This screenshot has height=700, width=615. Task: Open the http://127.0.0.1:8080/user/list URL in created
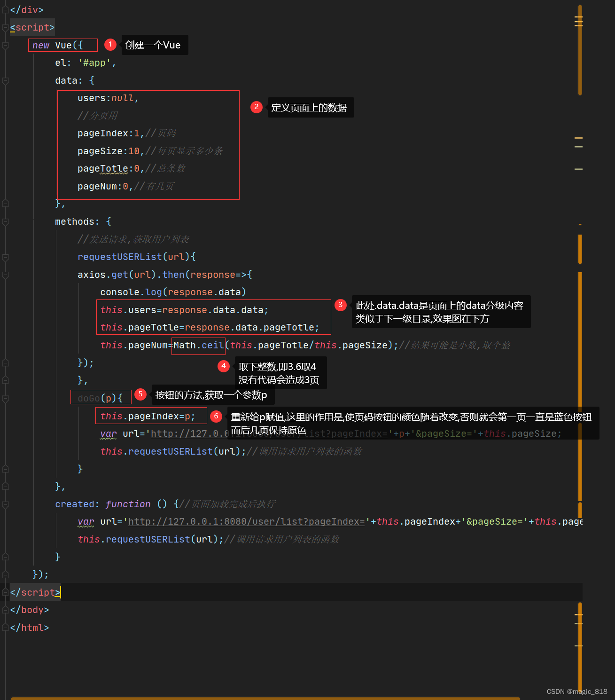pyautogui.click(x=246, y=522)
